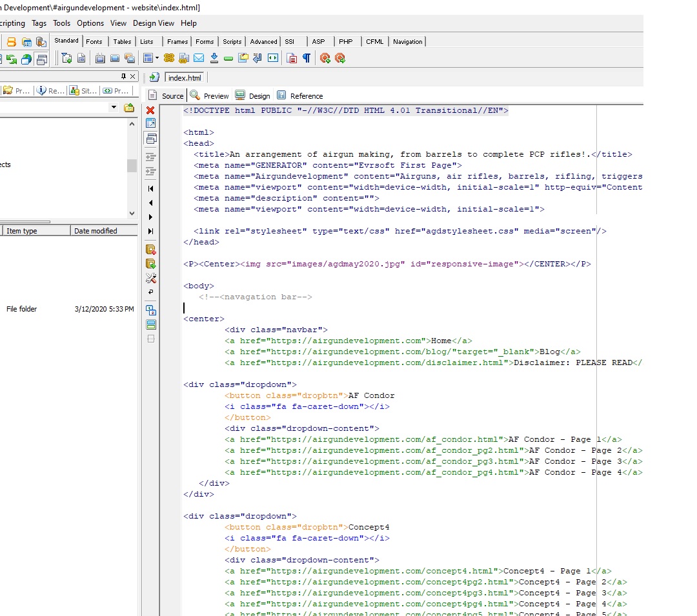
Task: Click the crossed tools settings icon
Action: pyautogui.click(x=151, y=279)
